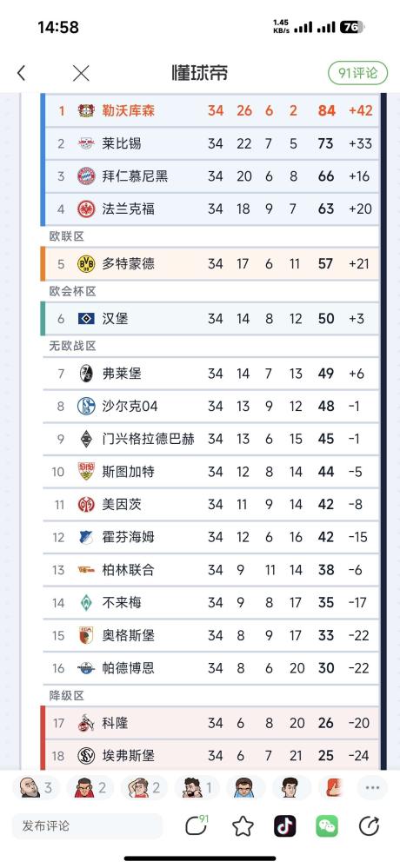Image resolution: width=400 pixels, height=868 pixels.
Task: Tap the first emoji reaction with count 3
Action: 36,787
